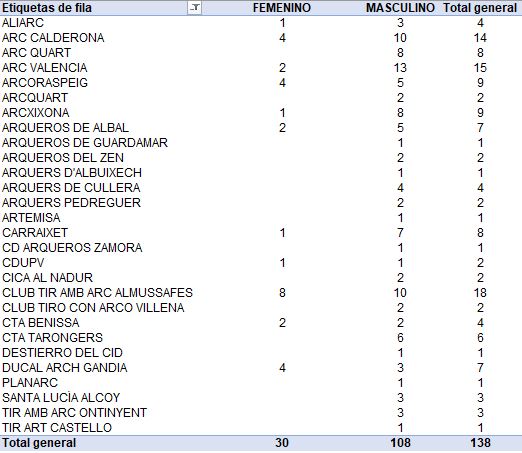Select the DUCAL ARCH GANDIA row label

pos(64,368)
